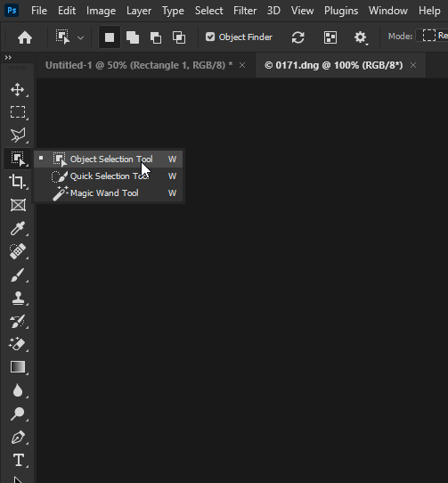Screen dimensions: 448x483
Task: Open the Help menu
Action: [429, 11]
